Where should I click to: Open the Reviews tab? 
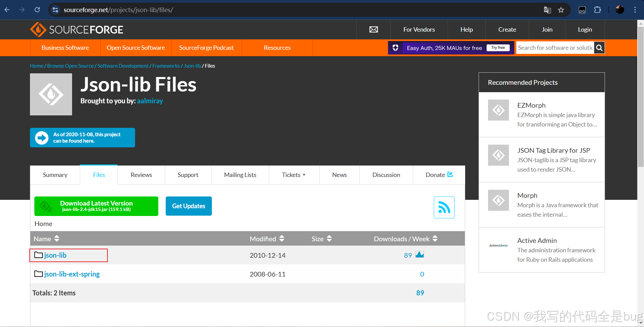[141, 175]
